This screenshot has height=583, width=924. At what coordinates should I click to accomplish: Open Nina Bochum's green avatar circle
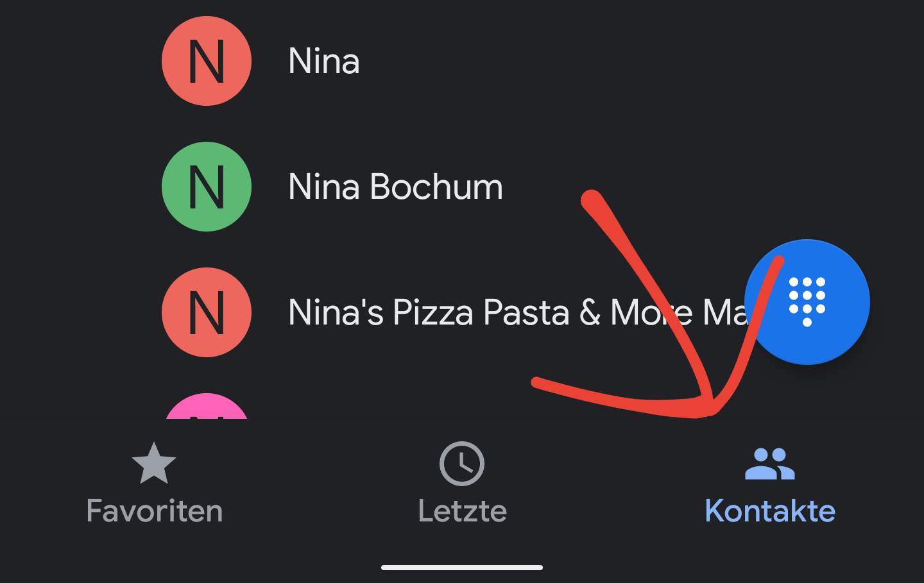[207, 187]
